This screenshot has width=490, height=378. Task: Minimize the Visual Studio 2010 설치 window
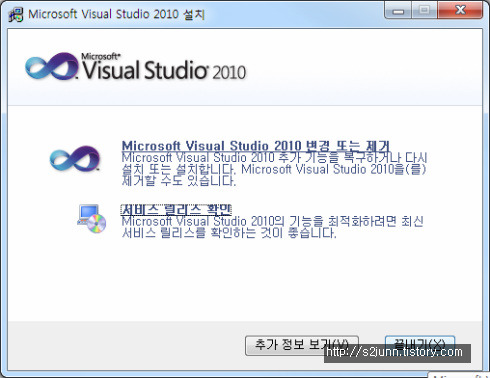tap(398, 11)
